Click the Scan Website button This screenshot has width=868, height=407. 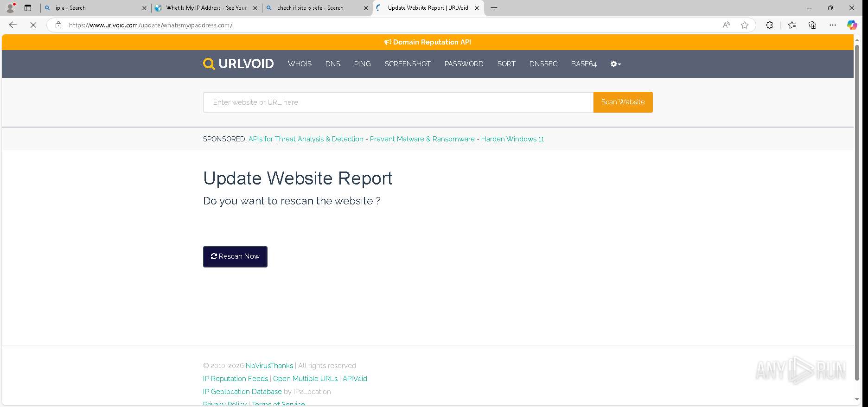(x=623, y=102)
